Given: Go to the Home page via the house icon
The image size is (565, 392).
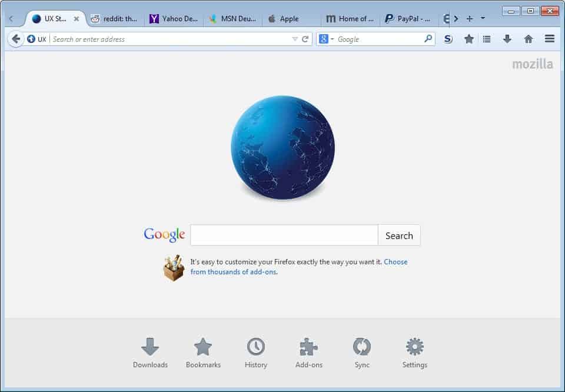Looking at the screenshot, I should tap(529, 39).
